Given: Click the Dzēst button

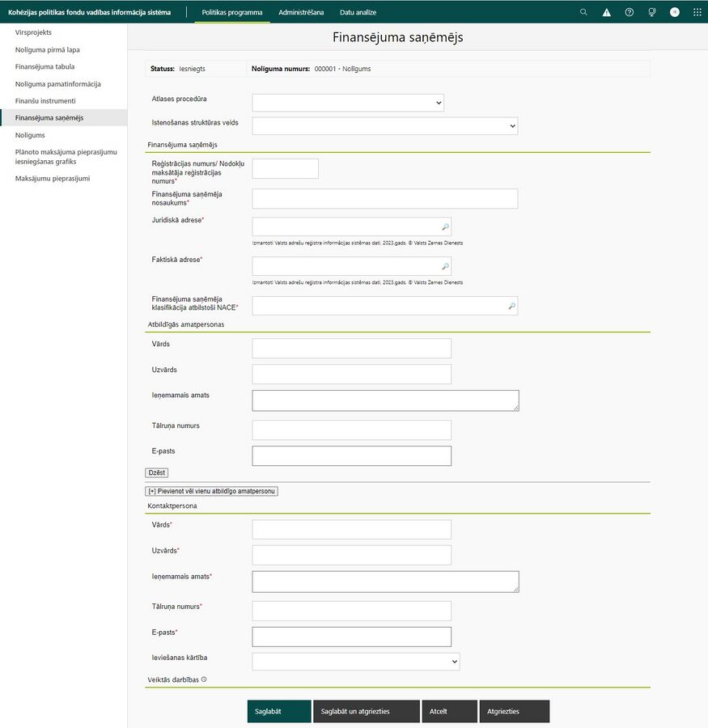Looking at the screenshot, I should [x=156, y=472].
